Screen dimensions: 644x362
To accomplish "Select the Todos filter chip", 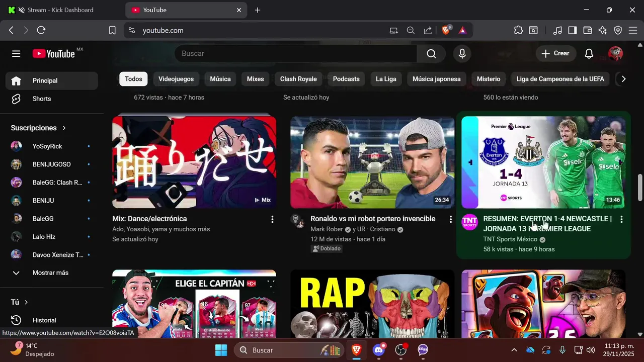I will (x=134, y=79).
